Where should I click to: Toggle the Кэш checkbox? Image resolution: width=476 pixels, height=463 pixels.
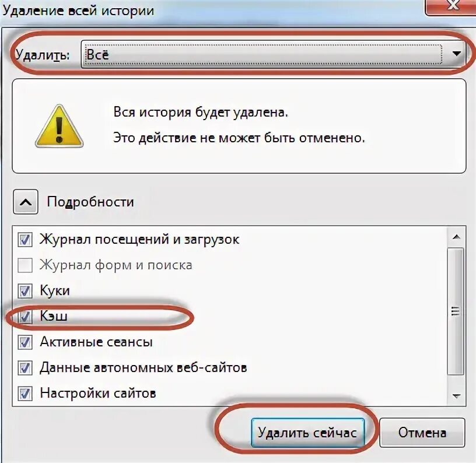point(25,316)
